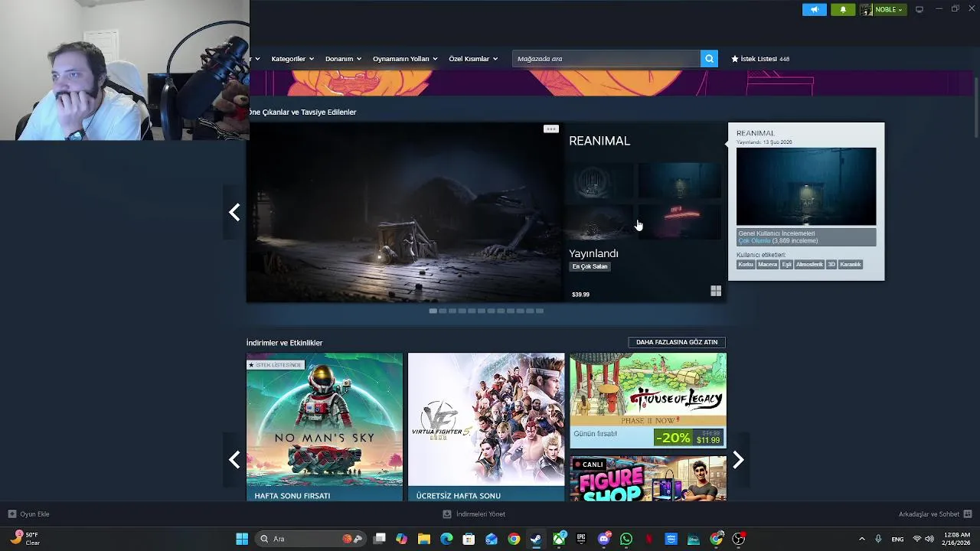Screen dimensions: 980x551
Task: Click the Atmosferik user tag
Action: pyautogui.click(x=809, y=265)
